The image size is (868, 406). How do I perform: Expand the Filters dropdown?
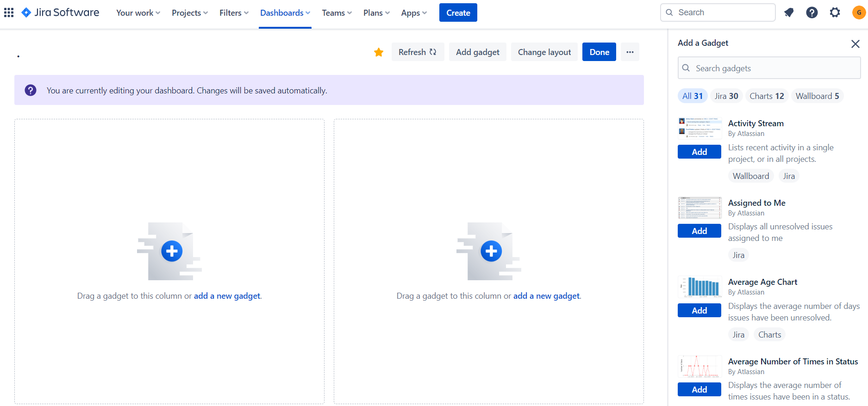click(x=234, y=13)
